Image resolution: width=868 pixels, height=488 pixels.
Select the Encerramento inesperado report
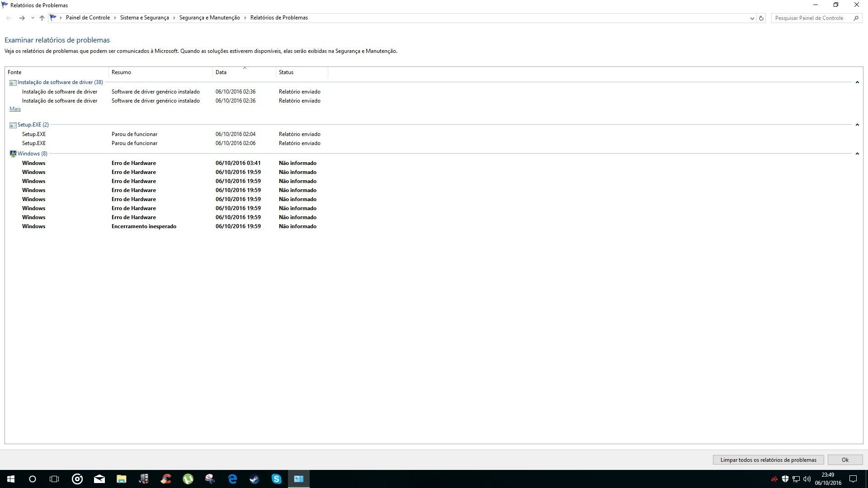(x=169, y=226)
